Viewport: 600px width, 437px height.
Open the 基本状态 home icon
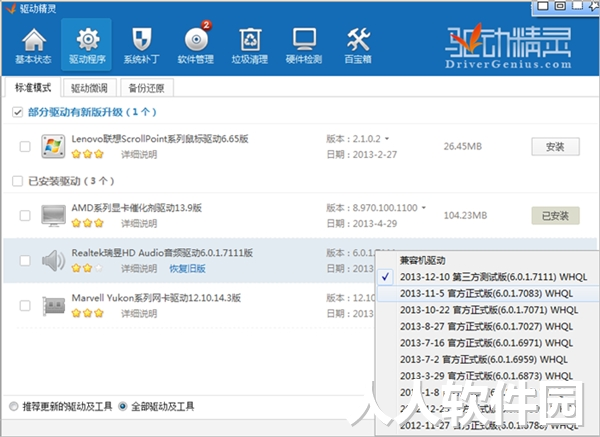[34, 46]
